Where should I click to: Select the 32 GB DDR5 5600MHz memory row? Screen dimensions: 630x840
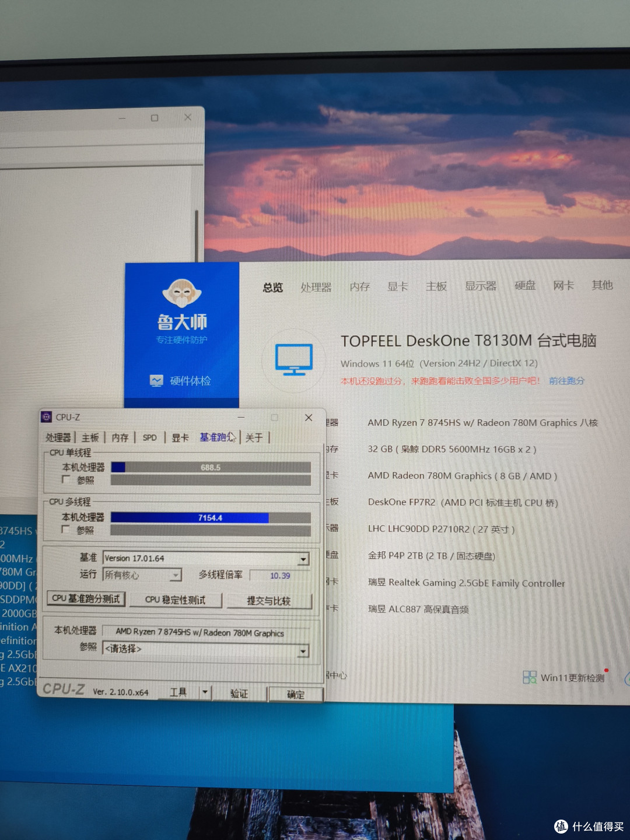[452, 449]
